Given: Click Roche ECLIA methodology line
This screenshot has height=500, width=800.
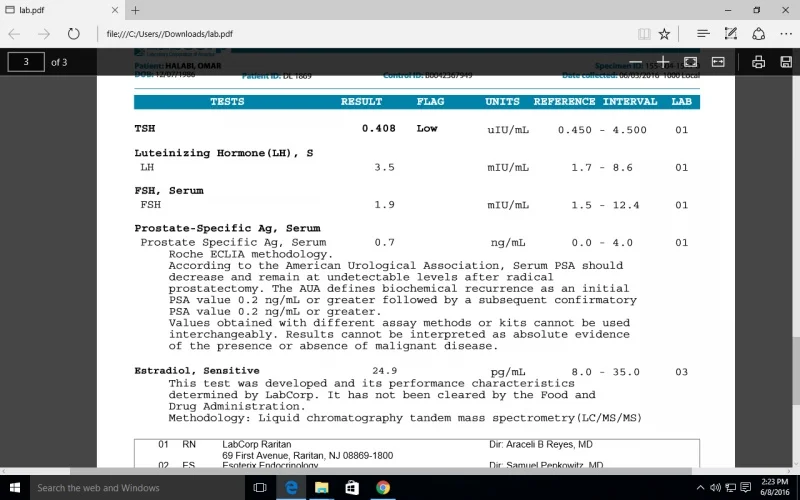Looking at the screenshot, I should [251, 254].
